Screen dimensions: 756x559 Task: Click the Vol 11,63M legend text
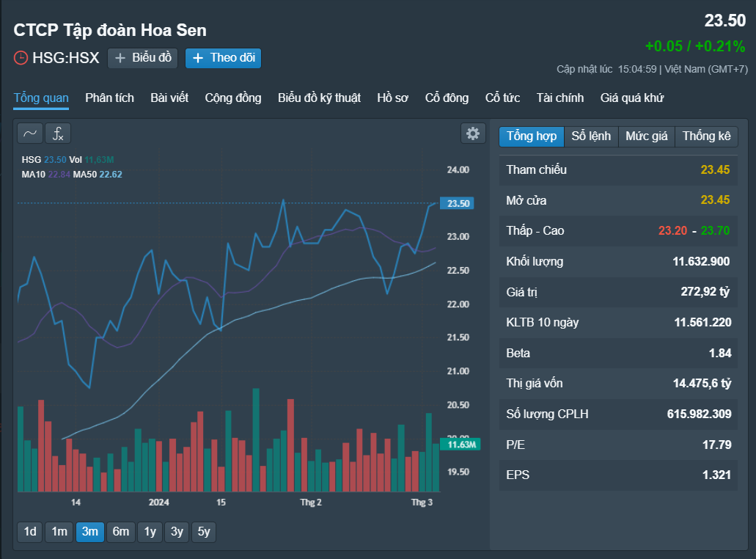91,160
